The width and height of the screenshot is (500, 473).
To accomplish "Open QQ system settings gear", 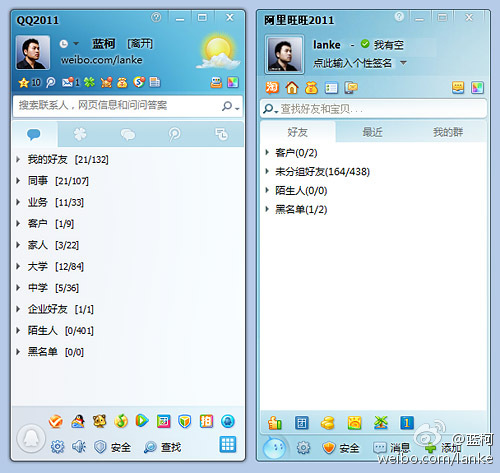I will pyautogui.click(x=57, y=447).
